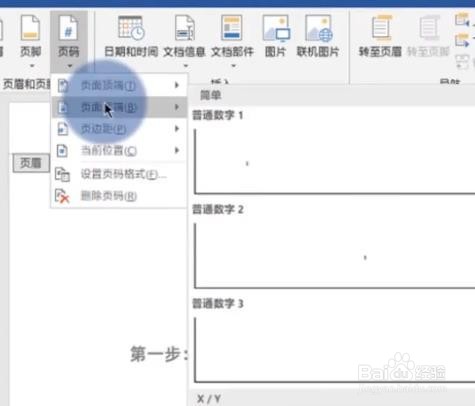
Task: Open the 文档信息 icon
Action: (x=185, y=27)
